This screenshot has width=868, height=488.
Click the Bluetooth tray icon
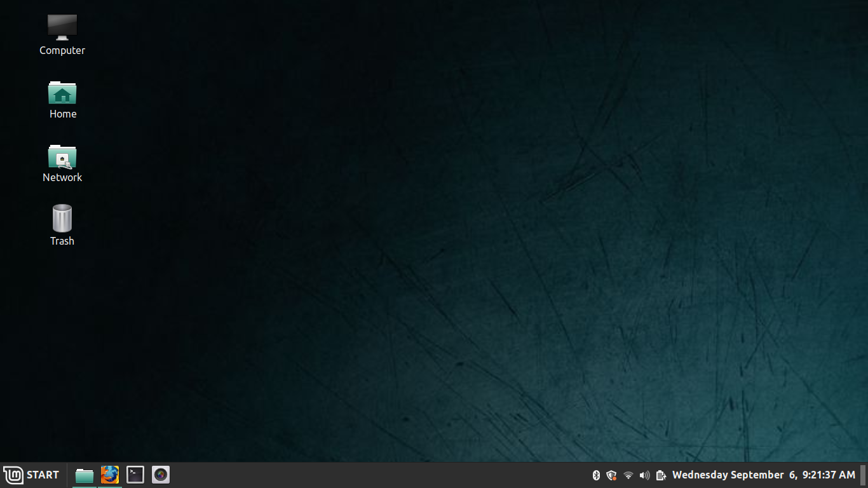[596, 475]
